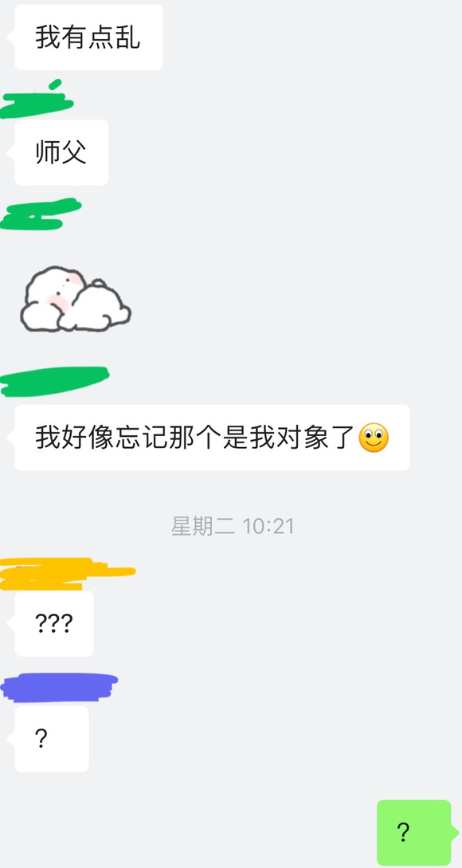Tap the sleeping white bear sticker
The height and width of the screenshot is (868, 462).
click(x=75, y=299)
